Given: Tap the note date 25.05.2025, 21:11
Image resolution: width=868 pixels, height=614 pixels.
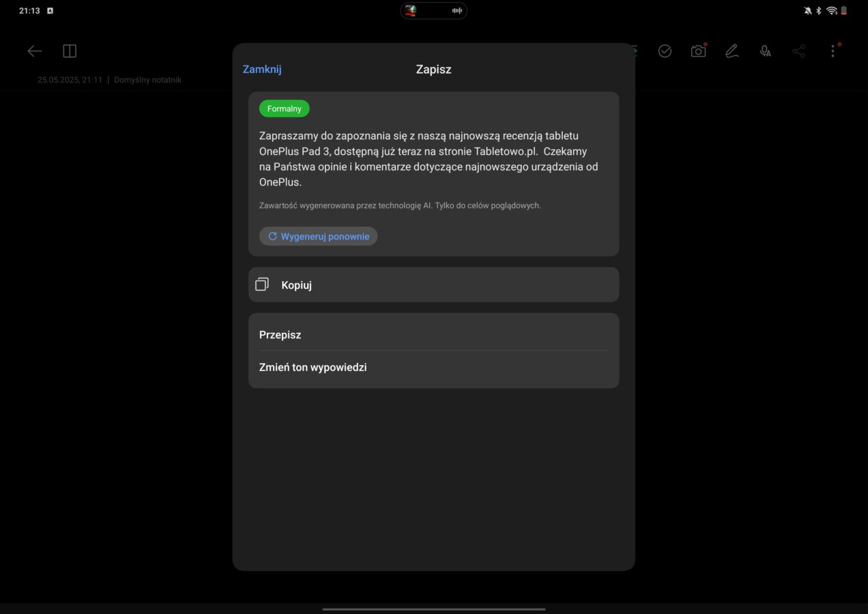Looking at the screenshot, I should coord(70,80).
